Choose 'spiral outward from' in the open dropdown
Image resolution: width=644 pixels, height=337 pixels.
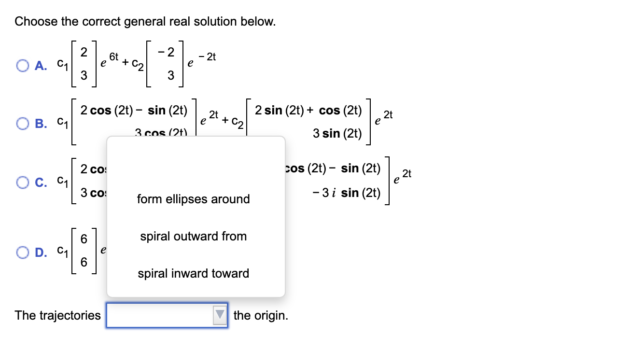[193, 236]
